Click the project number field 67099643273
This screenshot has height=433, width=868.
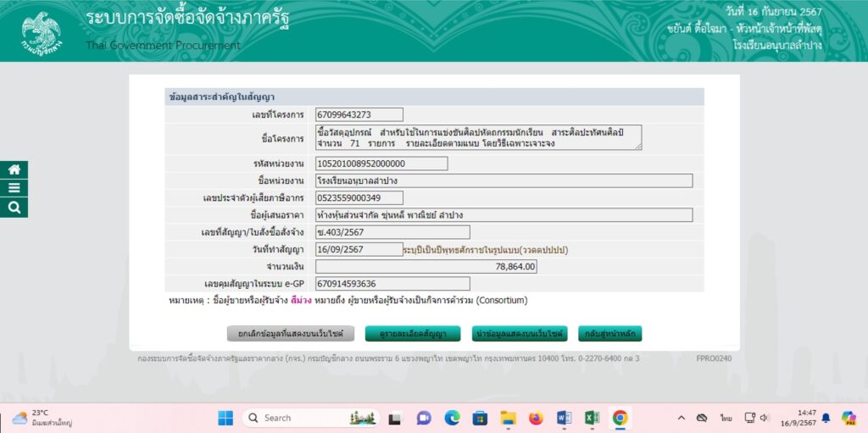359,114
